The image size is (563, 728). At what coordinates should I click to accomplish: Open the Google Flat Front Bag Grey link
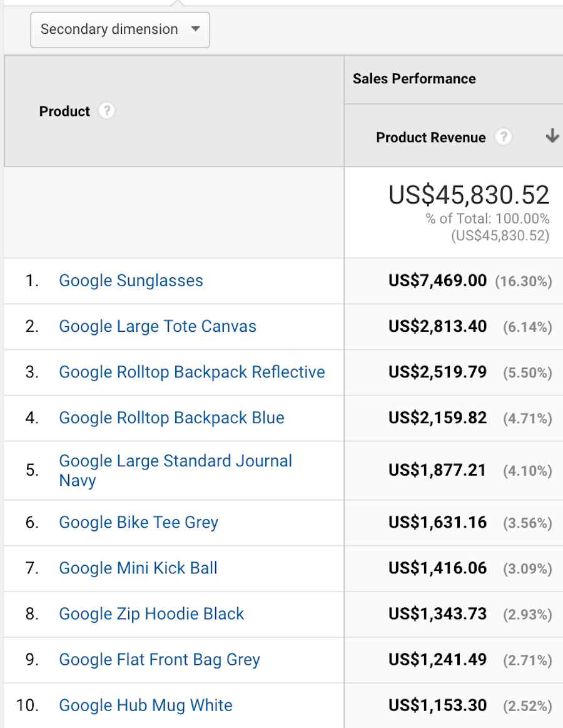pos(159,660)
